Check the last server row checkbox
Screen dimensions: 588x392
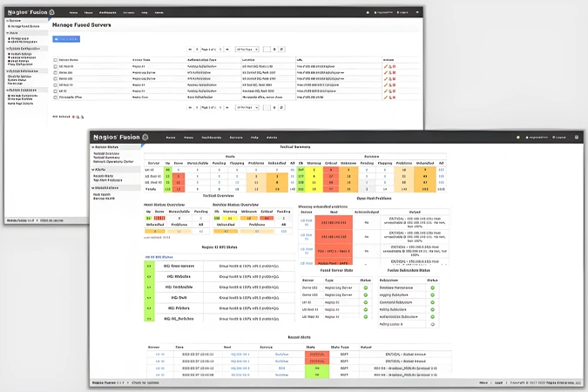55,98
